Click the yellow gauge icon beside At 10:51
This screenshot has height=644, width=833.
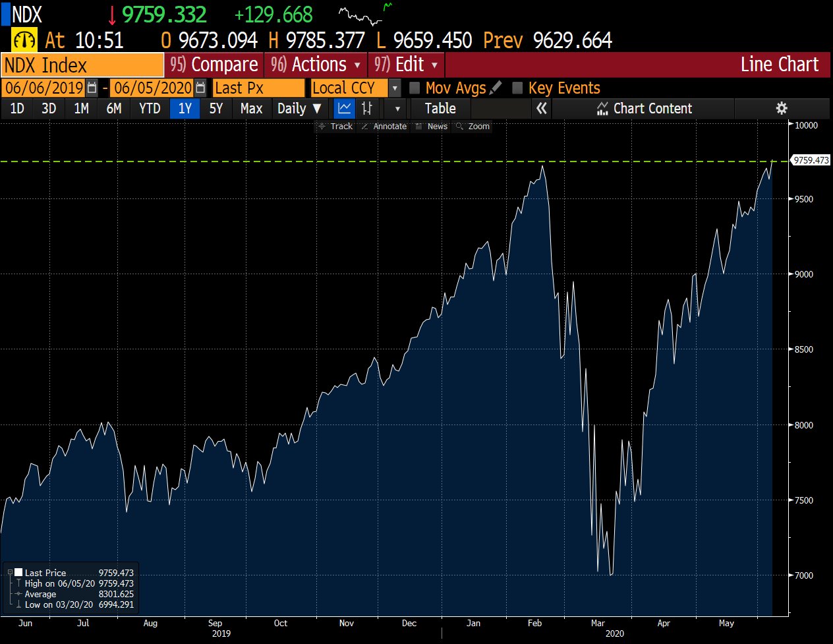click(25, 41)
